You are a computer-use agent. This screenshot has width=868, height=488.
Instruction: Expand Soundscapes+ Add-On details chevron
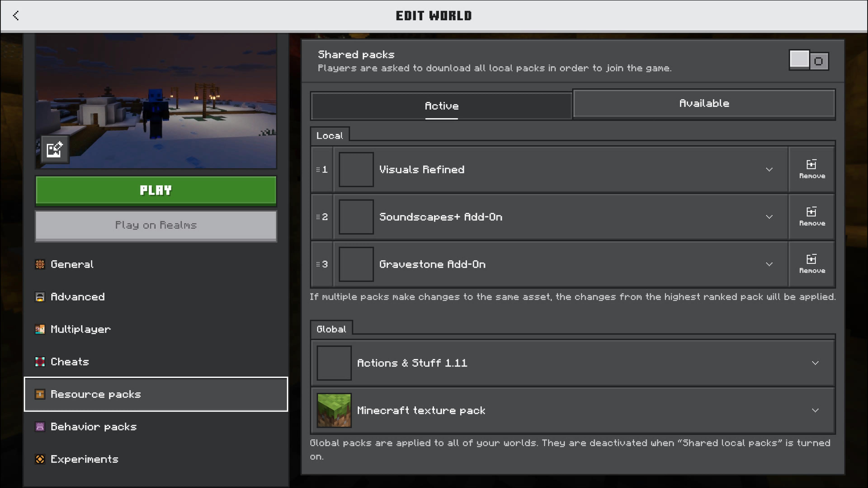769,217
